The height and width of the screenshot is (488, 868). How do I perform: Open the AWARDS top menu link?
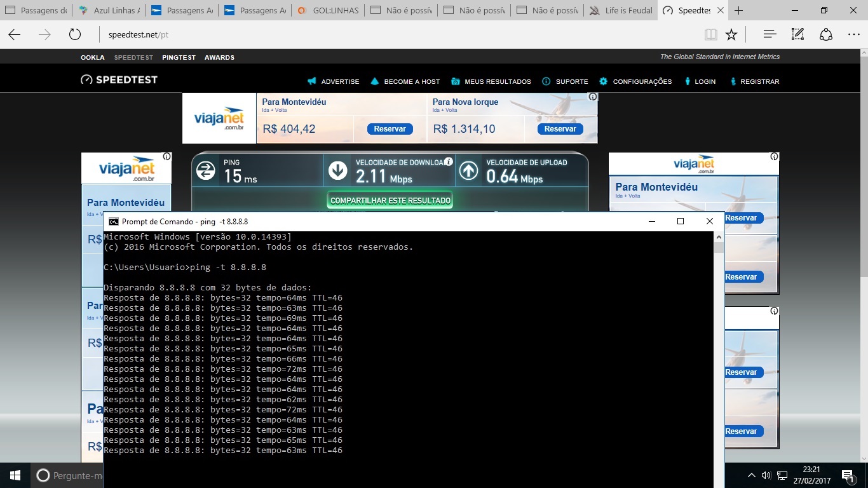219,57
